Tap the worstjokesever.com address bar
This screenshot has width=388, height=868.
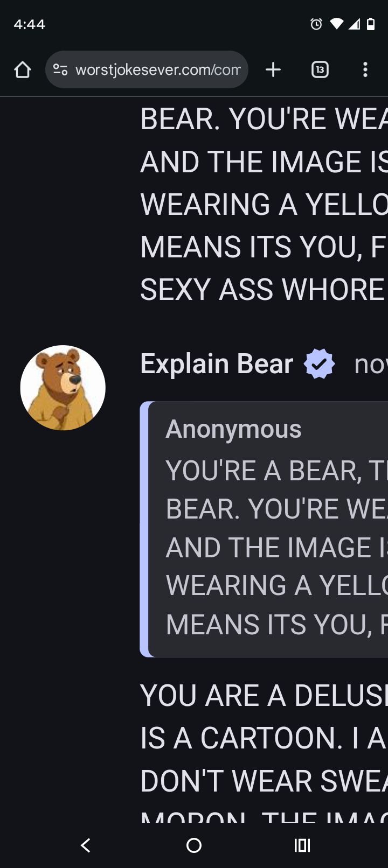point(147,69)
